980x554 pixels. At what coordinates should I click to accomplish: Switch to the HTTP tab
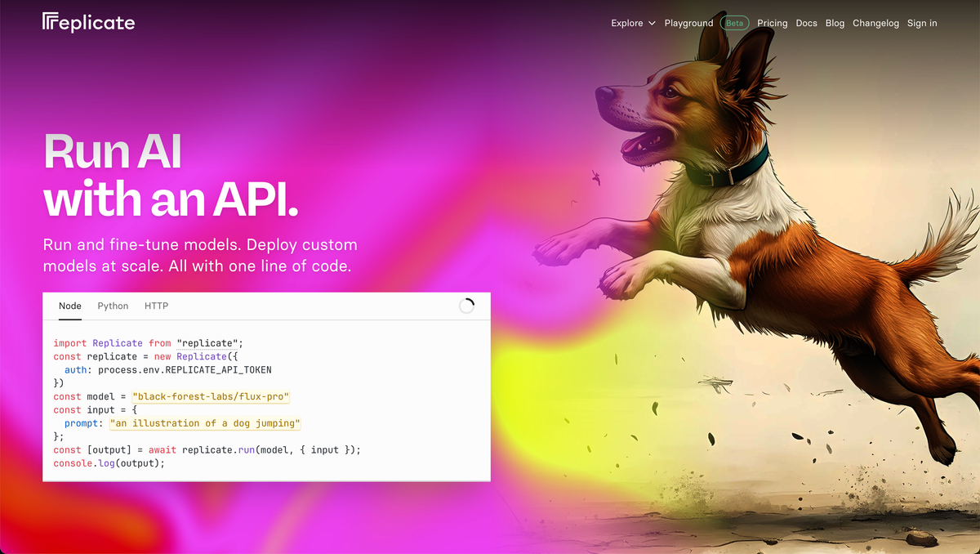click(156, 306)
